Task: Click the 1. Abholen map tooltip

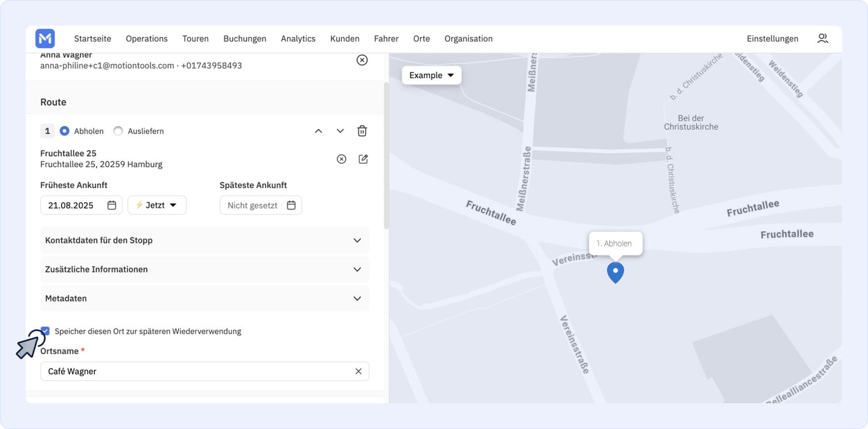Action: 616,243
